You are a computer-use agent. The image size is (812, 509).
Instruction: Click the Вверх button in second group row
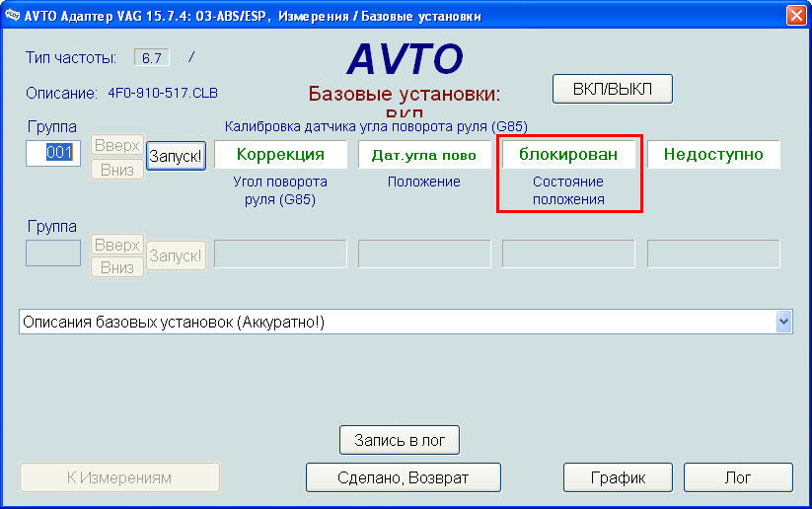coord(117,245)
